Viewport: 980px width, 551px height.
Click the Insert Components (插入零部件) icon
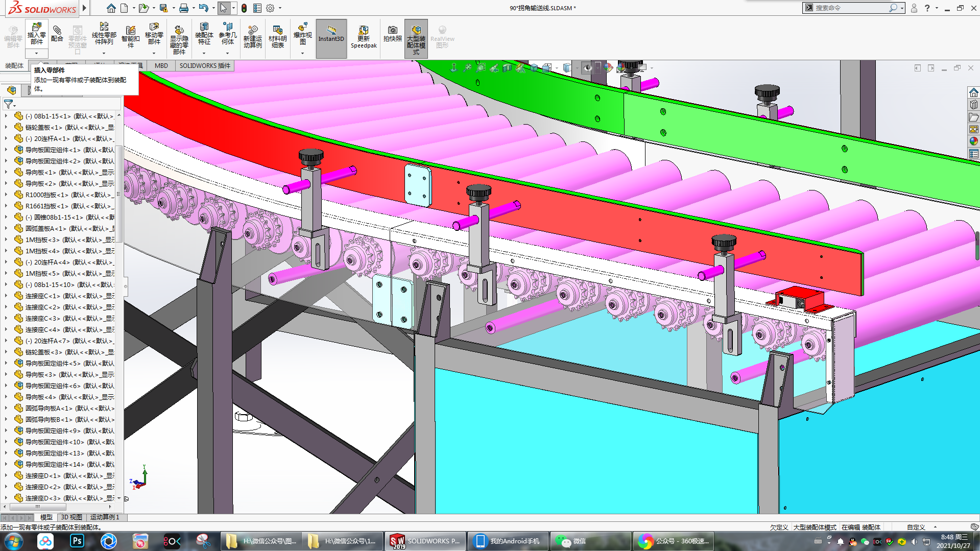coord(36,34)
